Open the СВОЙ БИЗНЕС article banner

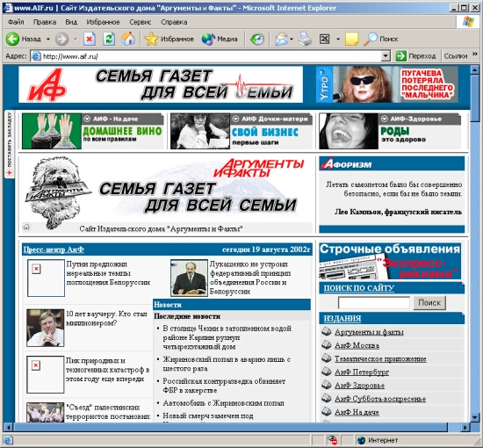[x=241, y=131]
